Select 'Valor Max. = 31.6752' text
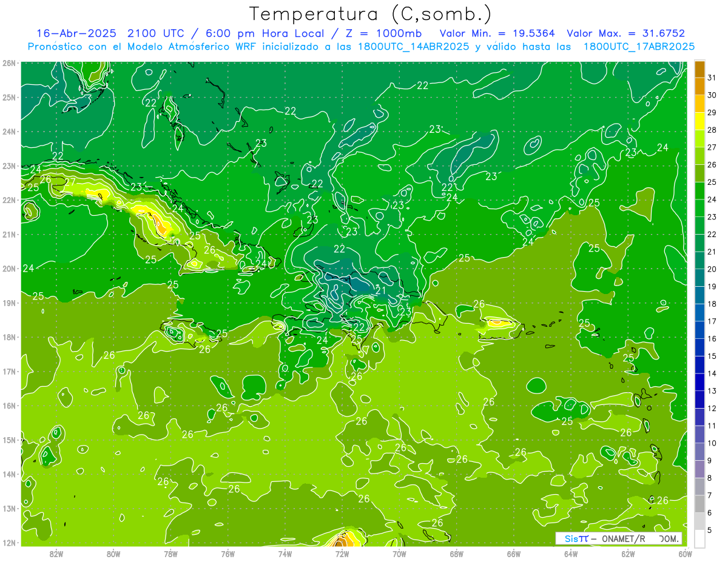728x562 pixels. 625,33
